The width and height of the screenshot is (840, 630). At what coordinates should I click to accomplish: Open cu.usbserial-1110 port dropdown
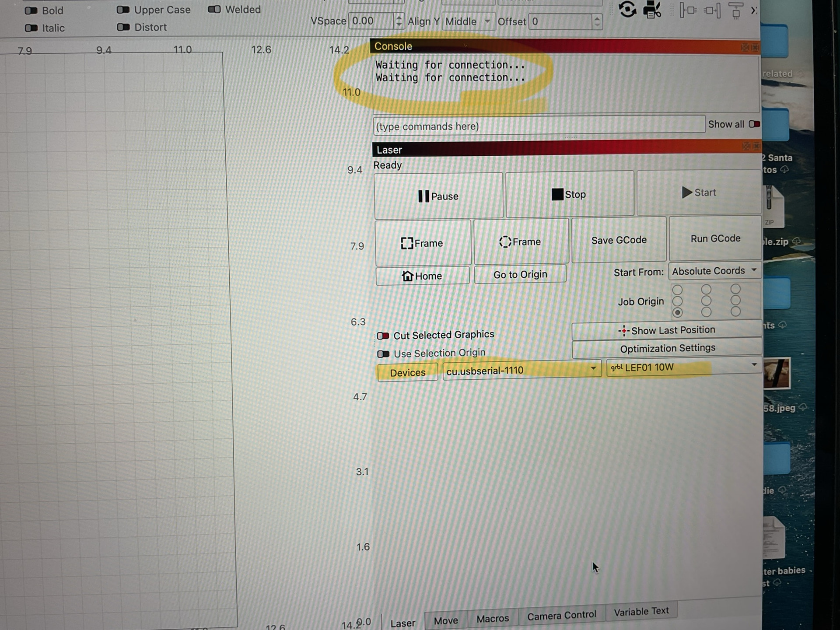[521, 370]
